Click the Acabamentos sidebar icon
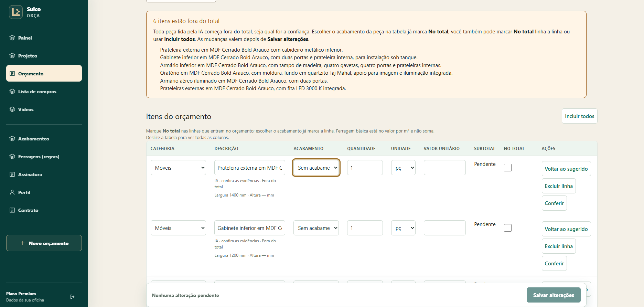Image resolution: width=644 pixels, height=307 pixels. pyautogui.click(x=12, y=139)
